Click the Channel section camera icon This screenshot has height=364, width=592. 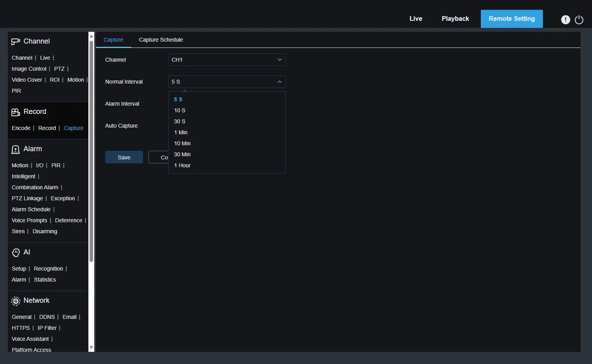[x=16, y=41]
